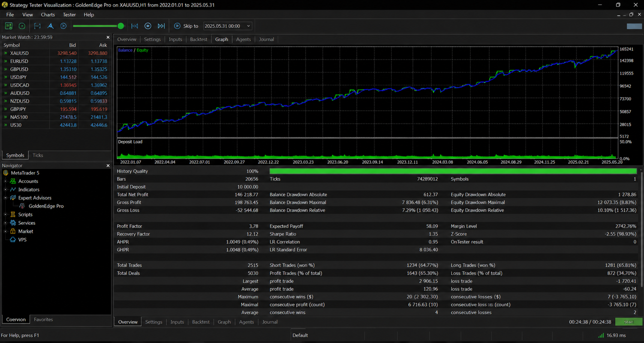The width and height of the screenshot is (644, 343).
Task: Click the blue compass-shaped toolbar icon
Action: pyautogui.click(x=51, y=26)
